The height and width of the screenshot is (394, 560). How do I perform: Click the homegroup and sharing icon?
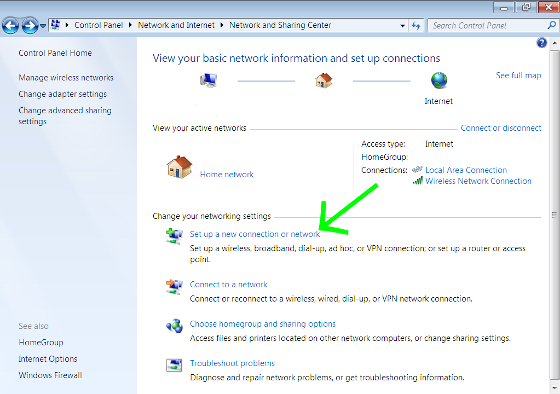[x=174, y=326]
